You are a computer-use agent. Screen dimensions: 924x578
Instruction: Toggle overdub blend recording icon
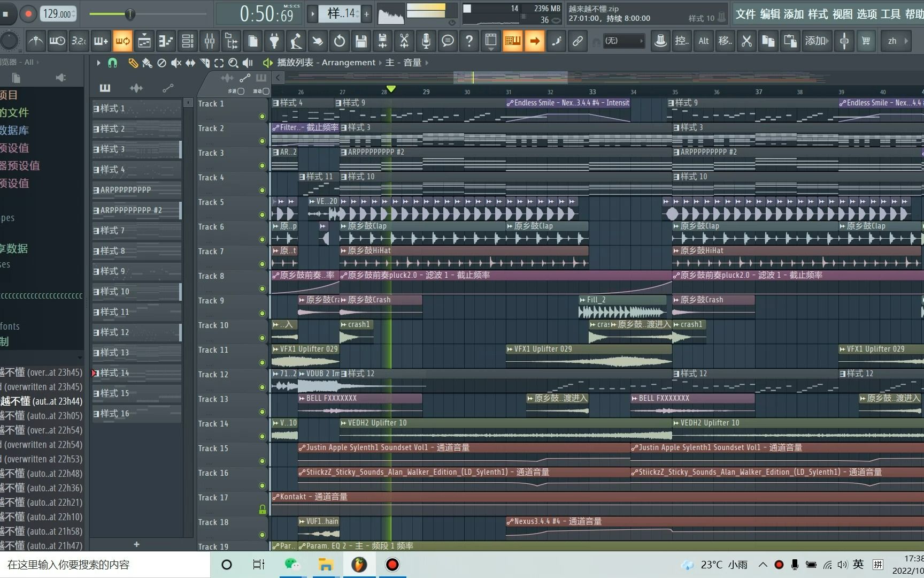pyautogui.click(x=101, y=41)
